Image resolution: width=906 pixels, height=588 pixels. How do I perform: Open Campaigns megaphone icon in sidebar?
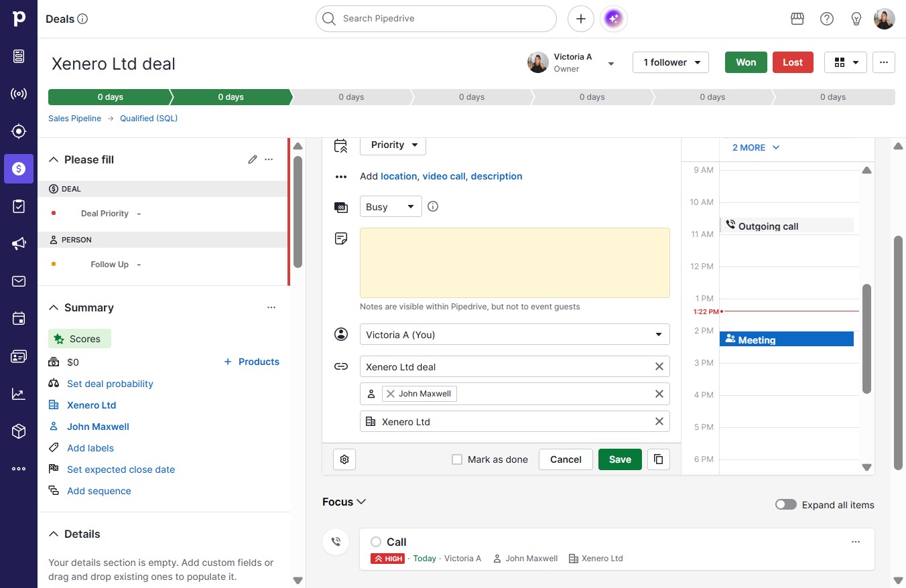pos(19,244)
